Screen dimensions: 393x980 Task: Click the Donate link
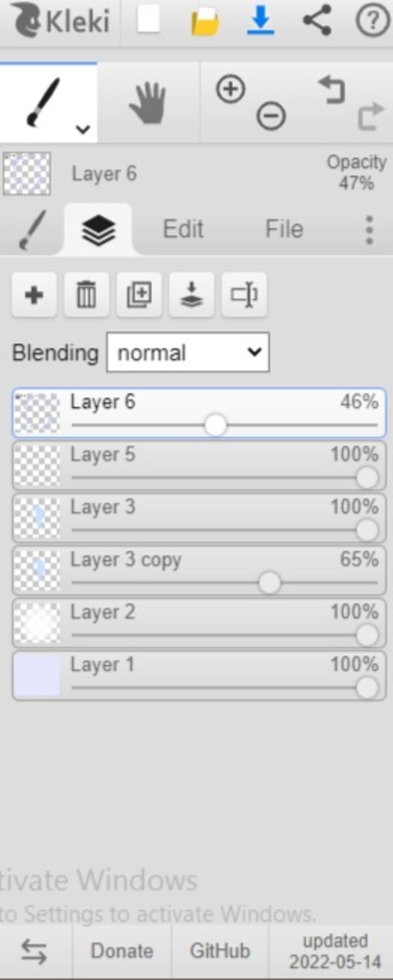point(122,950)
